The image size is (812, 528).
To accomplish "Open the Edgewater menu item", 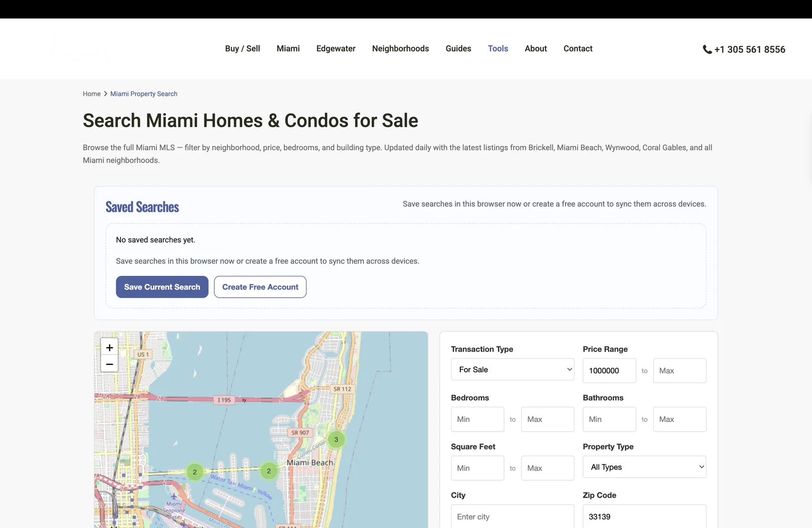I will 336,49.
